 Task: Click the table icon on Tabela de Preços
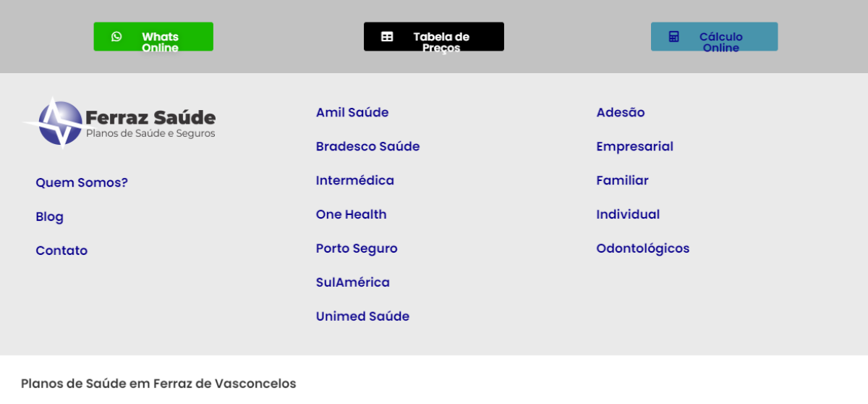point(387,36)
